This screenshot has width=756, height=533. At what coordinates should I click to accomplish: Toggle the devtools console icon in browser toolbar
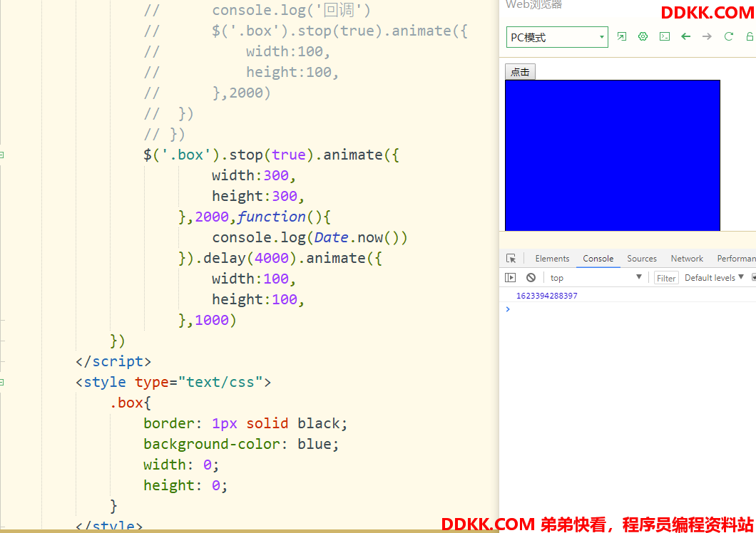point(665,36)
